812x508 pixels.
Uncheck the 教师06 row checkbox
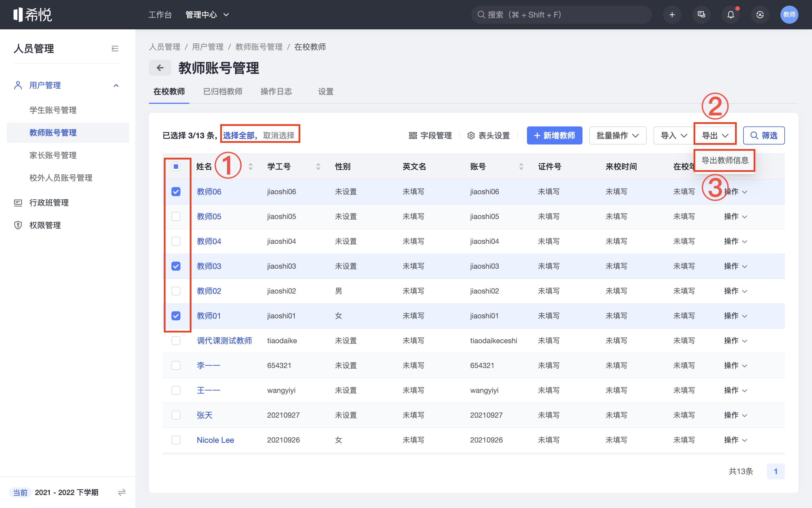(176, 192)
